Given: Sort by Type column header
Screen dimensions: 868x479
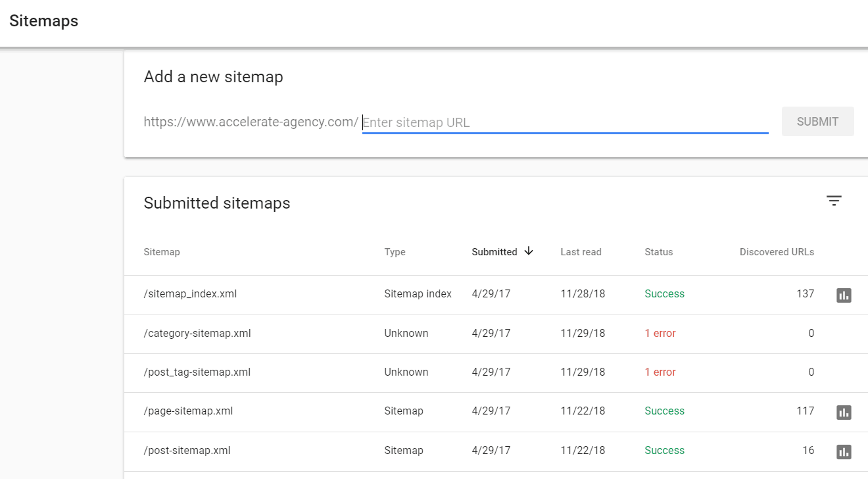Looking at the screenshot, I should point(395,252).
